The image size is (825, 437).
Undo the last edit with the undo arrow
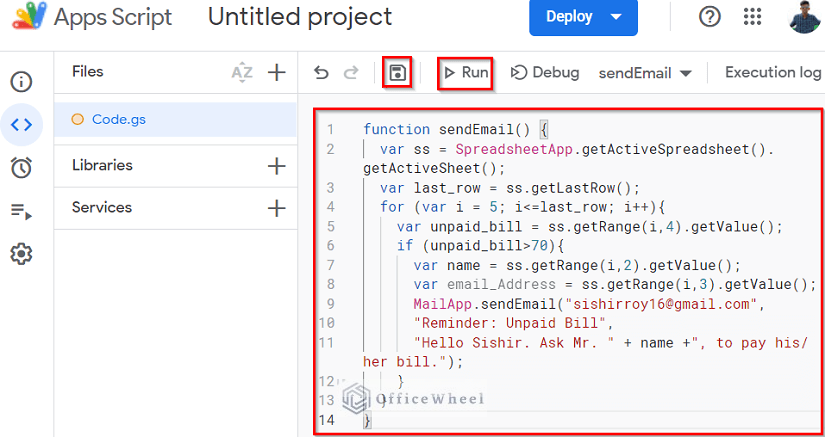(x=321, y=73)
